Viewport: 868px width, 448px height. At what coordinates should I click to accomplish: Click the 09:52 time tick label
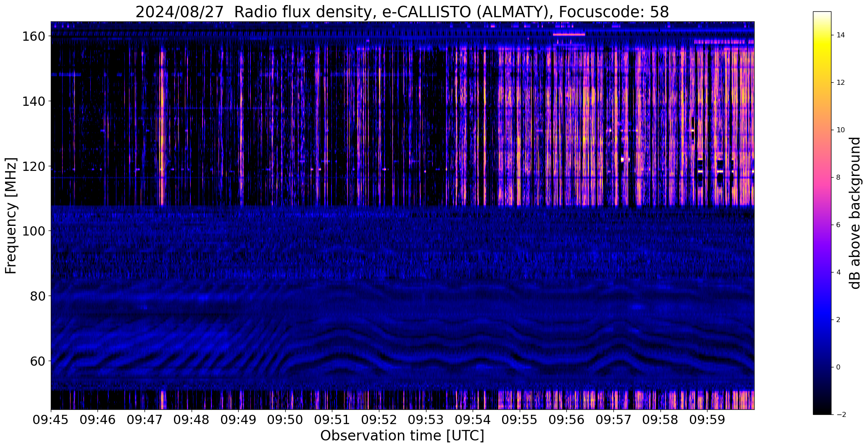click(x=379, y=420)
